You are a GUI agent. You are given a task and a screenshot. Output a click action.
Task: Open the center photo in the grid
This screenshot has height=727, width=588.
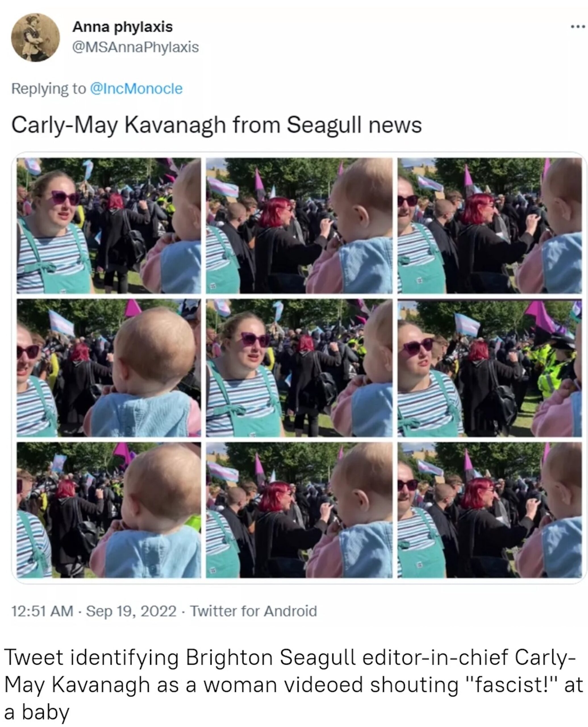(x=299, y=368)
